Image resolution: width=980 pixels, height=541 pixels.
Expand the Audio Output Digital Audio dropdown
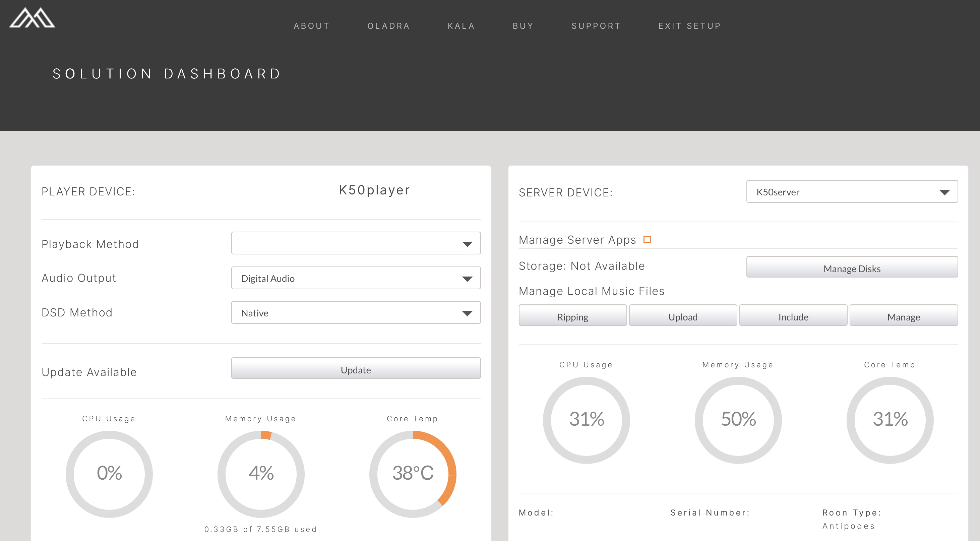tap(356, 278)
